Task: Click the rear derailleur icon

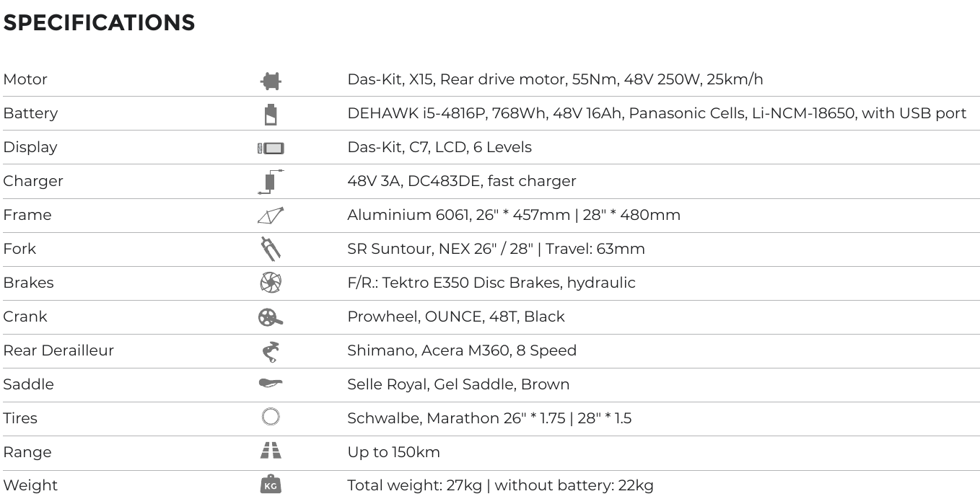Action: point(271,351)
